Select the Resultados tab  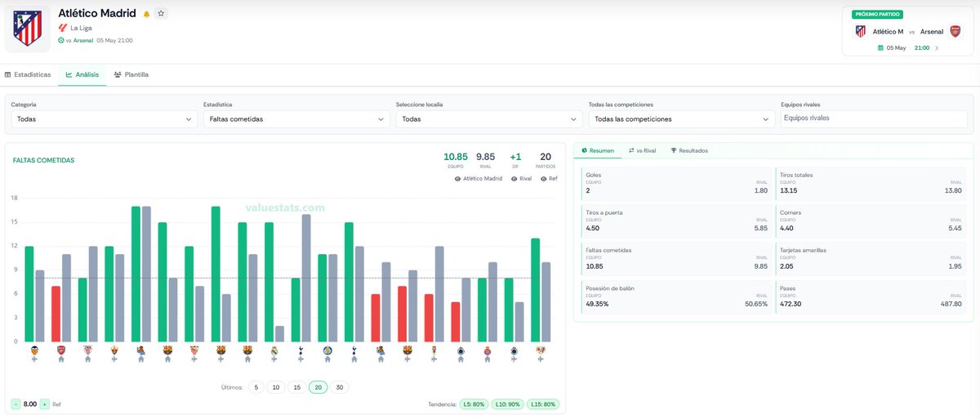click(689, 151)
